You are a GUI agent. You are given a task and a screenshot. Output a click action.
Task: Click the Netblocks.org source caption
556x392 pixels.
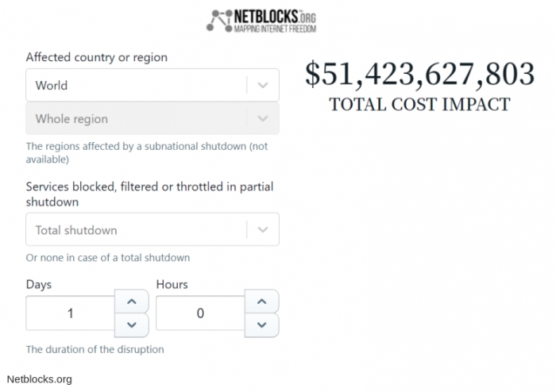pyautogui.click(x=39, y=379)
